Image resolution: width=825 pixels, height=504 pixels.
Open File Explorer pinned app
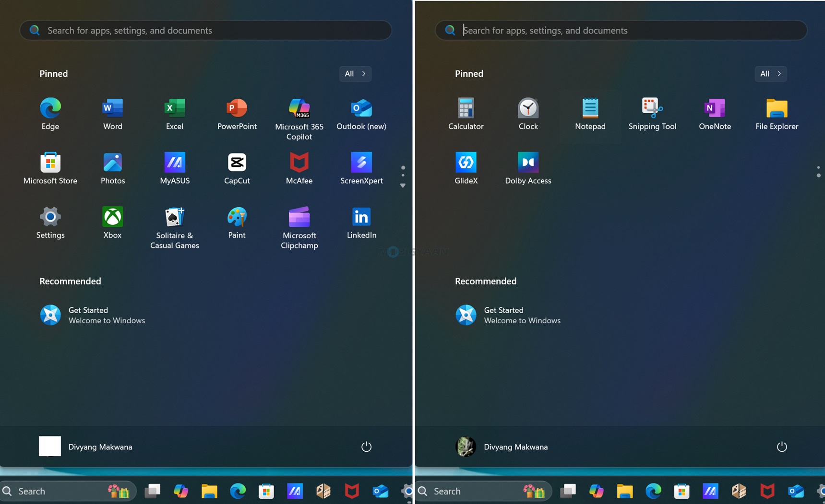click(777, 114)
